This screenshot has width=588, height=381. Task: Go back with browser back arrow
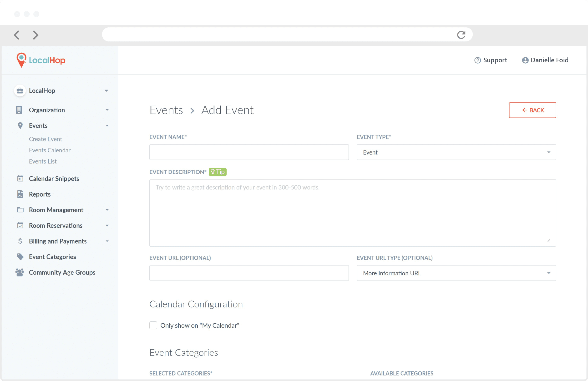16,35
